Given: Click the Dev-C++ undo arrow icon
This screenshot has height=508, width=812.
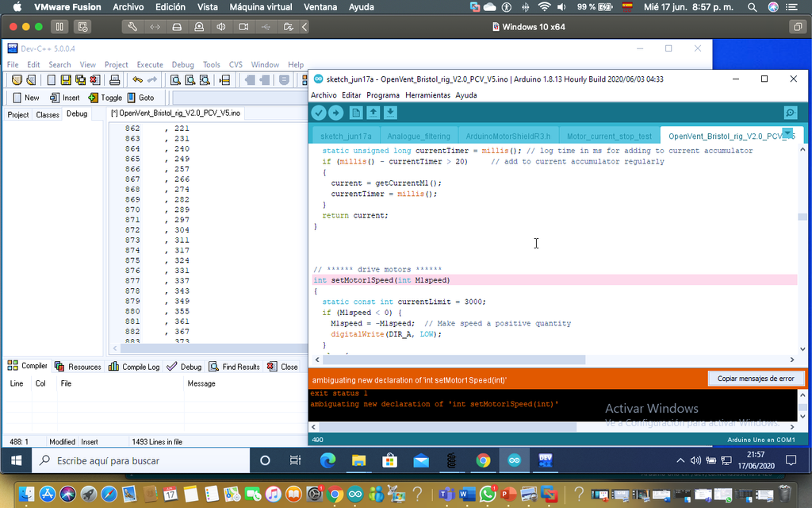Looking at the screenshot, I should (137, 79).
